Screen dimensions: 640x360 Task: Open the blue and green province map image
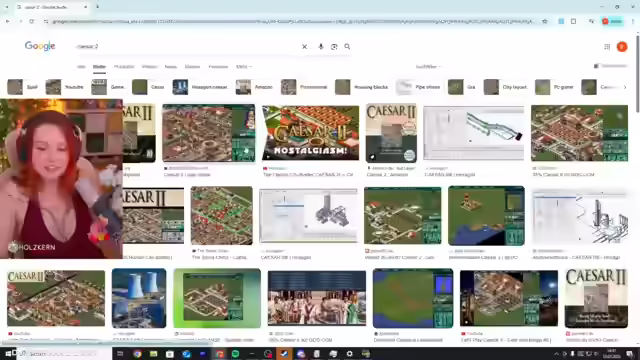click(413, 298)
